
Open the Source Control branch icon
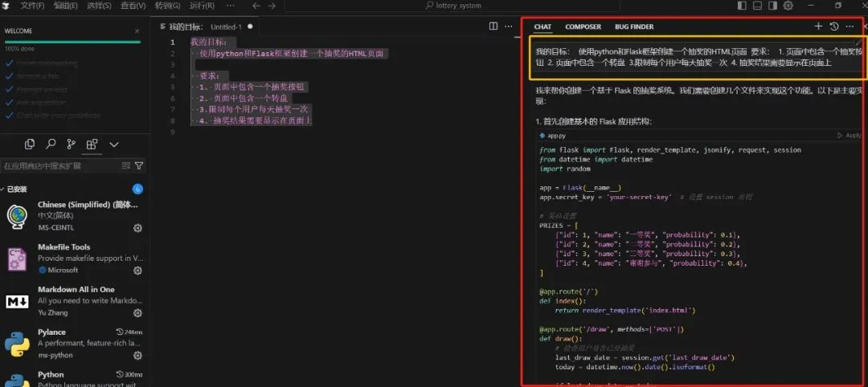71,145
